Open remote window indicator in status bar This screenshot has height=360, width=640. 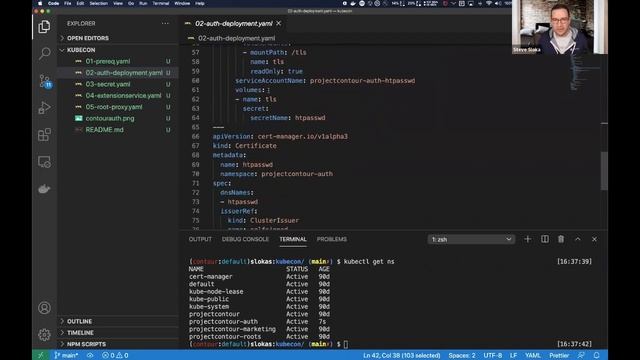[x=40, y=355]
